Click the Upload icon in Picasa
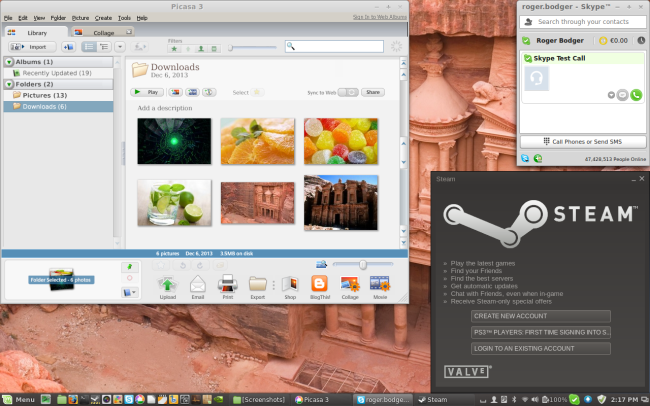650x406 pixels. click(167, 284)
